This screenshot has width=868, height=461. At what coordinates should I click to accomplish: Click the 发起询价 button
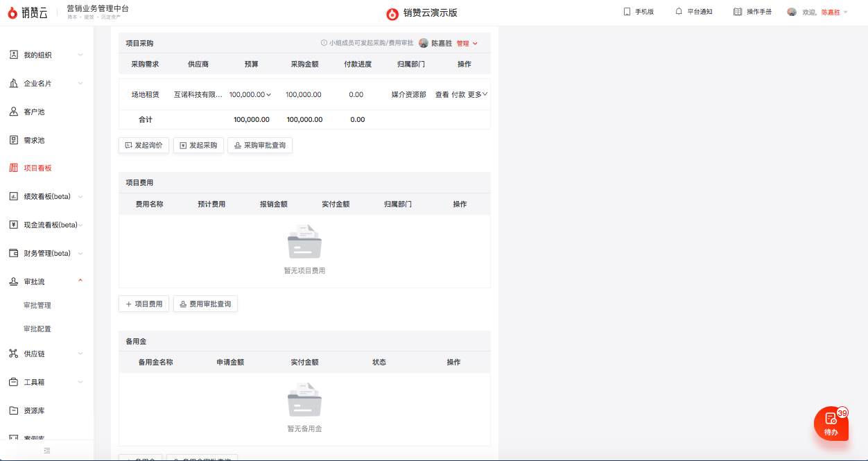click(144, 146)
